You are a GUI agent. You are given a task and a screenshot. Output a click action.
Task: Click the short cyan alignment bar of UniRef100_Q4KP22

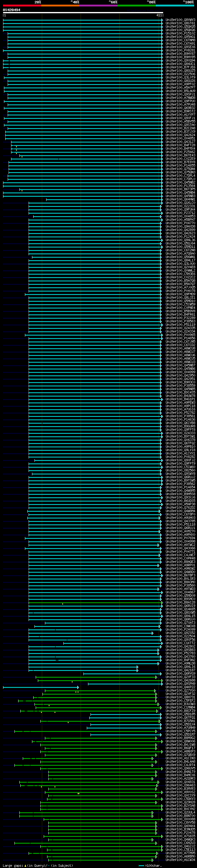coord(41,687)
